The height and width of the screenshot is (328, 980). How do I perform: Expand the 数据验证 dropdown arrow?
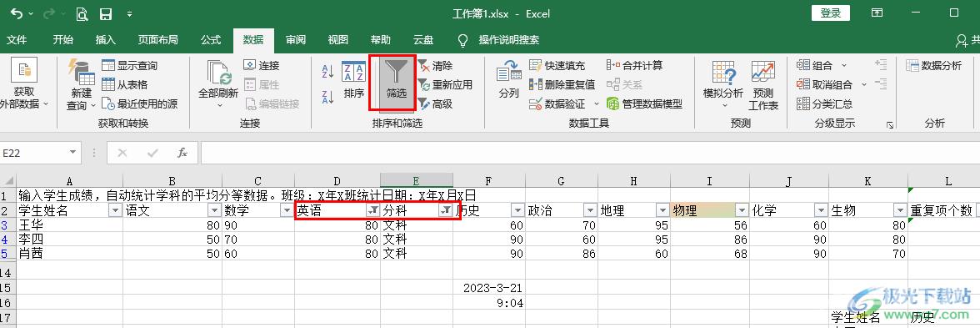pyautogui.click(x=597, y=103)
